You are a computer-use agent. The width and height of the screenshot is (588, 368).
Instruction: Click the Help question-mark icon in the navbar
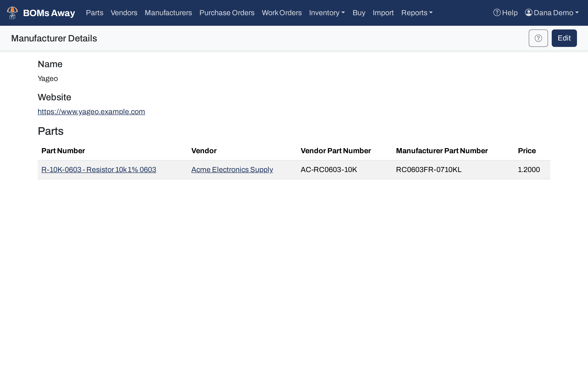pyautogui.click(x=497, y=13)
